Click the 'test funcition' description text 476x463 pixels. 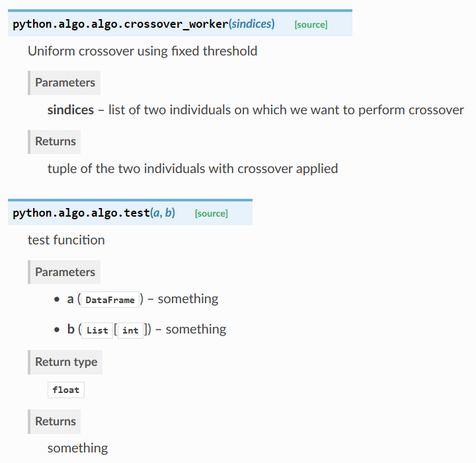66,240
